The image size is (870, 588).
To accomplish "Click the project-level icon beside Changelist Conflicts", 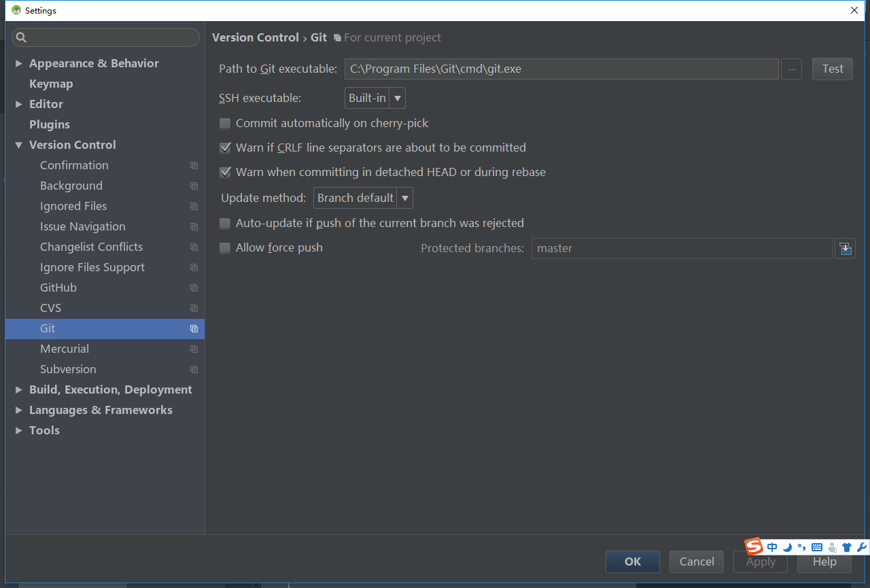I will [x=194, y=247].
